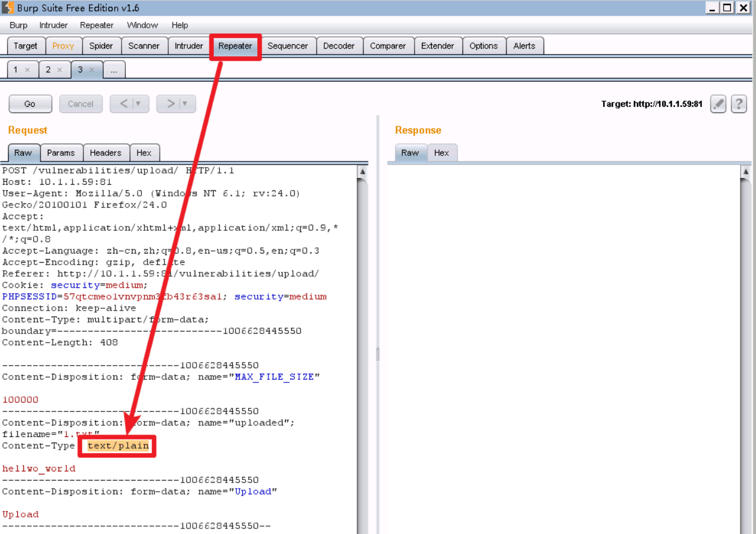Viewport: 756px width, 534px height.
Task: Click the Accept-Encoding: gzip, deflate line
Action: [x=93, y=262]
